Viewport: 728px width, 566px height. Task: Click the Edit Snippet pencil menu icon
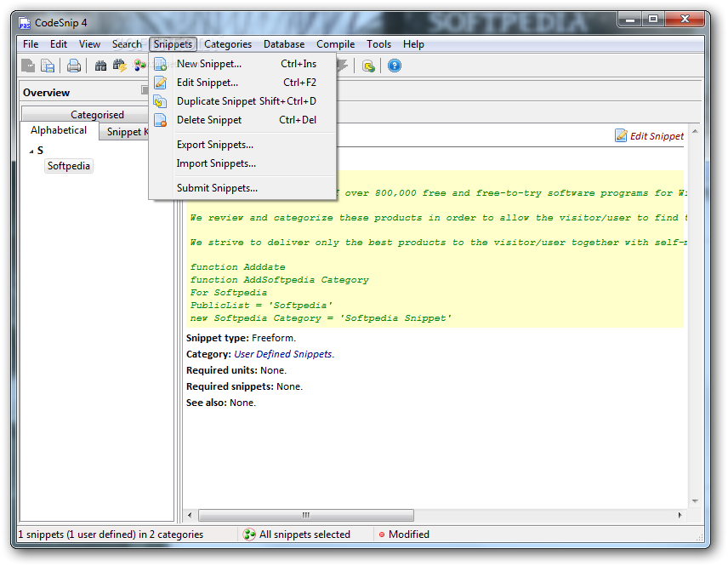tap(160, 83)
